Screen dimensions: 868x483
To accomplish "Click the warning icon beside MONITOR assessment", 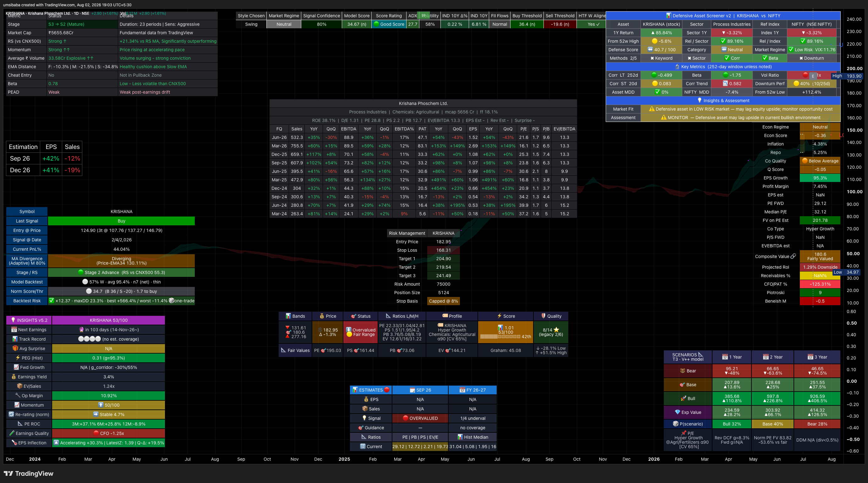I will [664, 118].
